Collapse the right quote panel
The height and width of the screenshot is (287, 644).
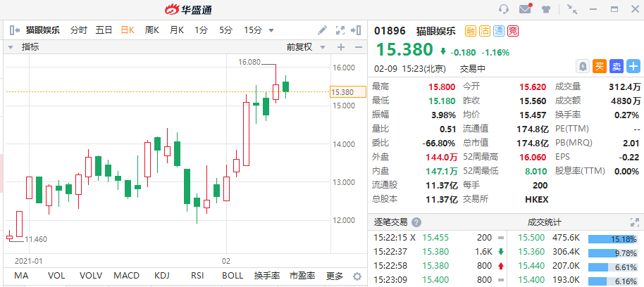pyautogui.click(x=356, y=30)
